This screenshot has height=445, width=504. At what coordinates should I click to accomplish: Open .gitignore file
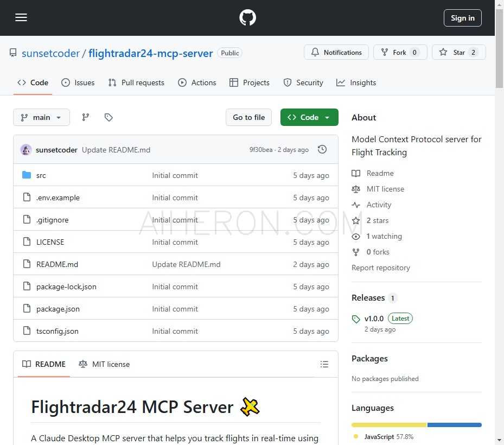[53, 220]
